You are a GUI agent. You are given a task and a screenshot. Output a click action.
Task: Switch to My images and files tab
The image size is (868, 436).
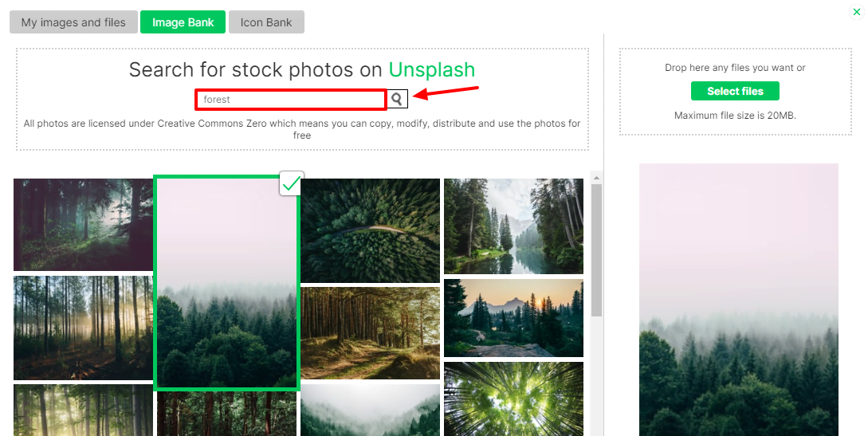tap(73, 22)
